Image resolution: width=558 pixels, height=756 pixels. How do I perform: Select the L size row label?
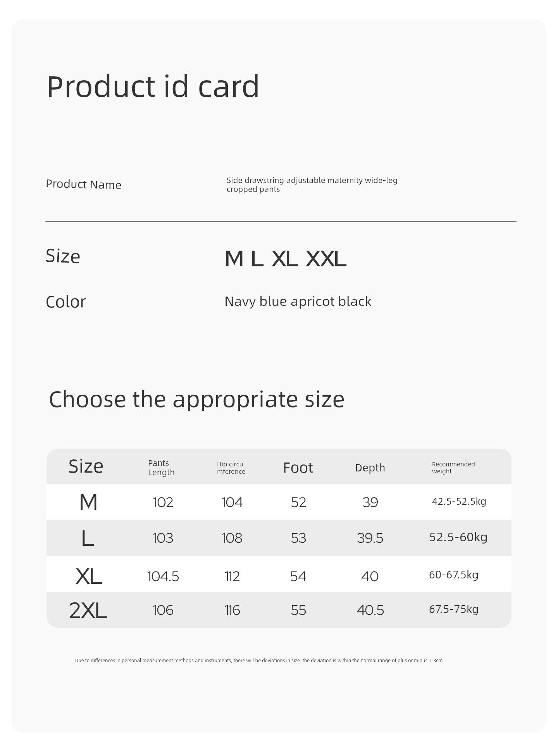coord(88,539)
